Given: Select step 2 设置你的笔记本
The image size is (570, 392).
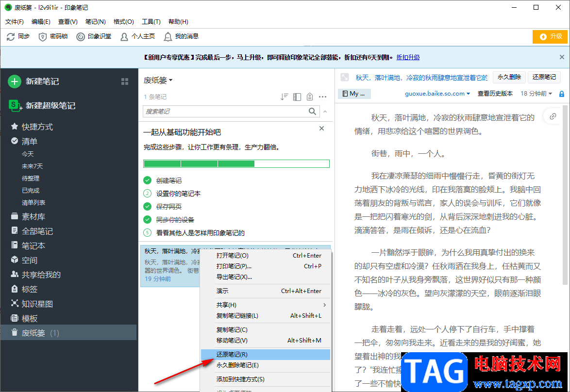Looking at the screenshot, I should pyautogui.click(x=172, y=193).
